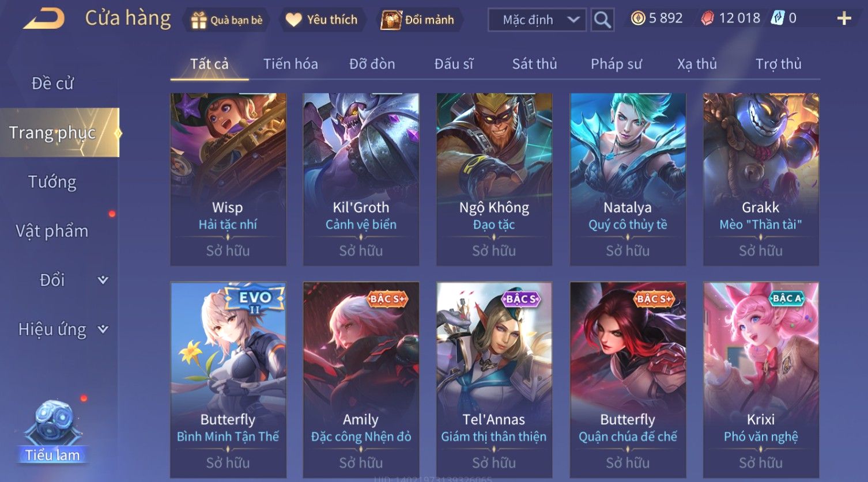Check the gold coin balance icon

pyautogui.click(x=638, y=18)
